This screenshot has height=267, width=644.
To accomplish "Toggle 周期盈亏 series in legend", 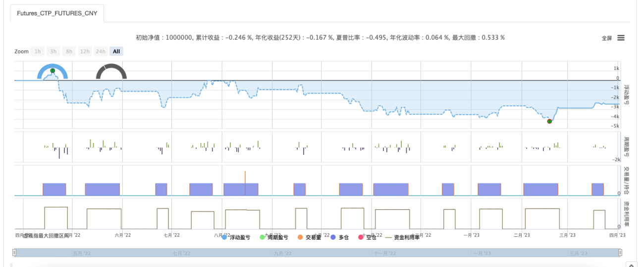I will click(x=273, y=237).
